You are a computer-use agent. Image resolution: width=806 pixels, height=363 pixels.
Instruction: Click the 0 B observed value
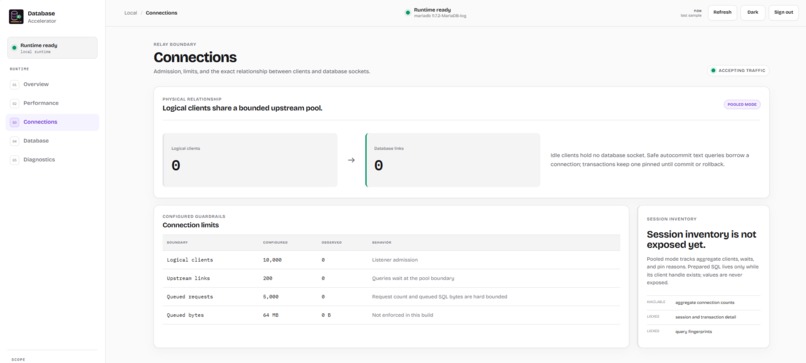(x=326, y=315)
